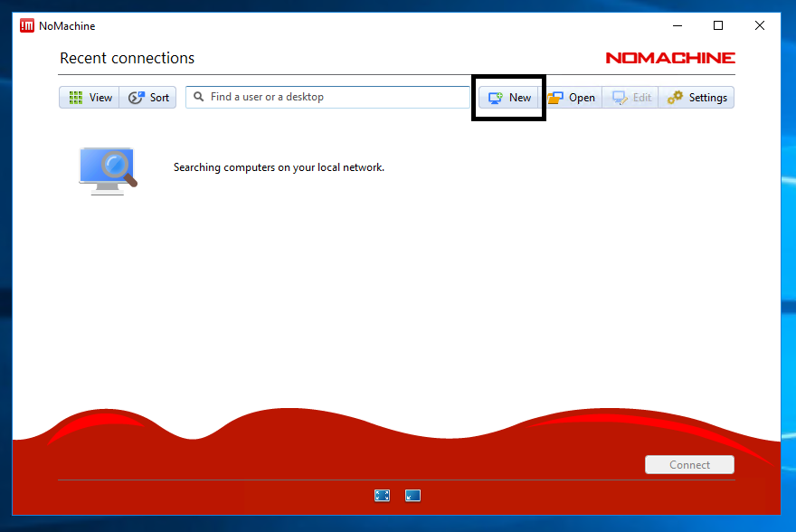Click the fullscreen icon at bottom

coord(383,496)
